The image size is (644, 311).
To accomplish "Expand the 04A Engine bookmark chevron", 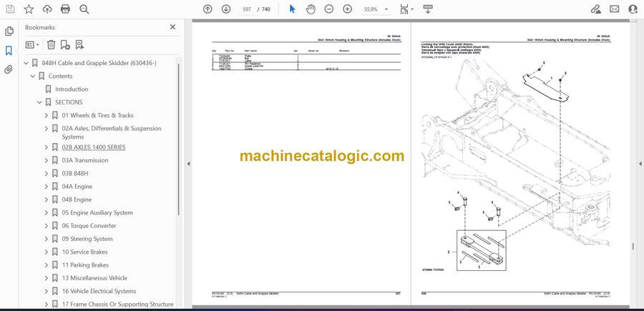I will (x=47, y=187).
